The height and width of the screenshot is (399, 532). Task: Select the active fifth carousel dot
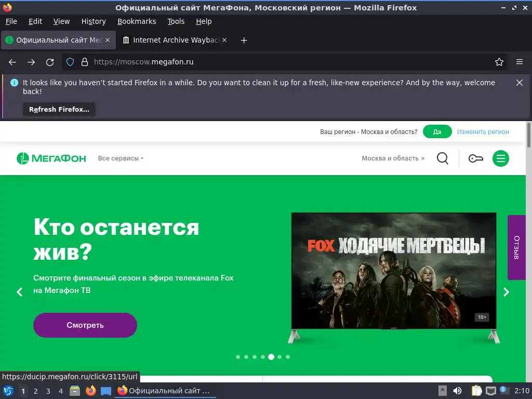coord(271,357)
